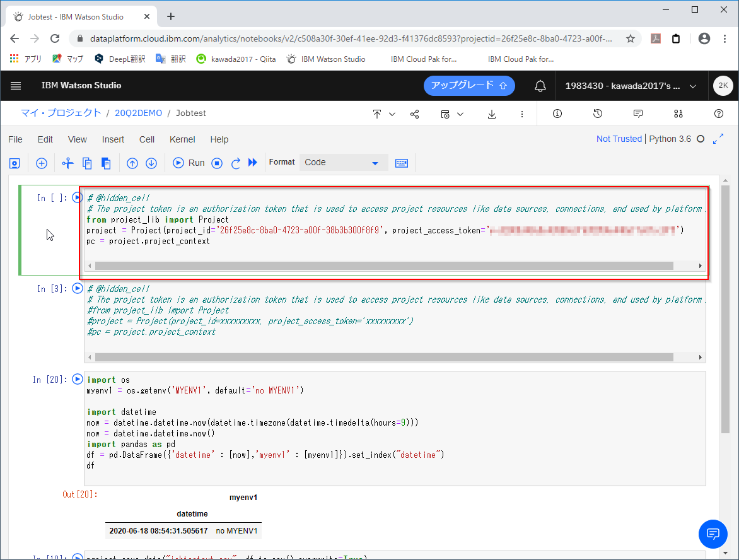Move selected cell up
The image size is (739, 560).
click(132, 163)
